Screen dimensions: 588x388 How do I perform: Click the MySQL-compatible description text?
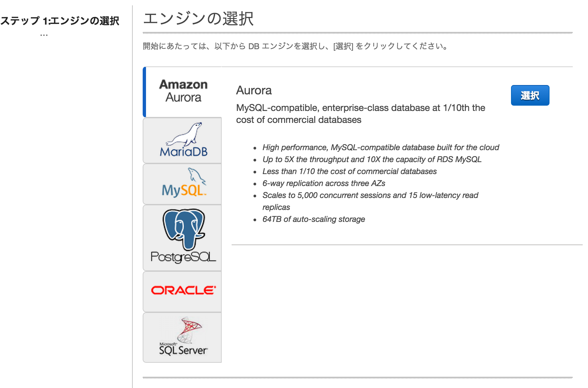point(360,114)
